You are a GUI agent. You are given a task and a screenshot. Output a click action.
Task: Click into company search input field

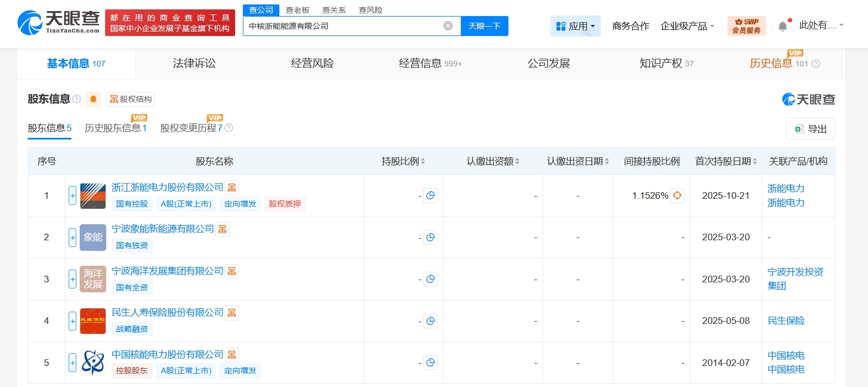point(343,26)
